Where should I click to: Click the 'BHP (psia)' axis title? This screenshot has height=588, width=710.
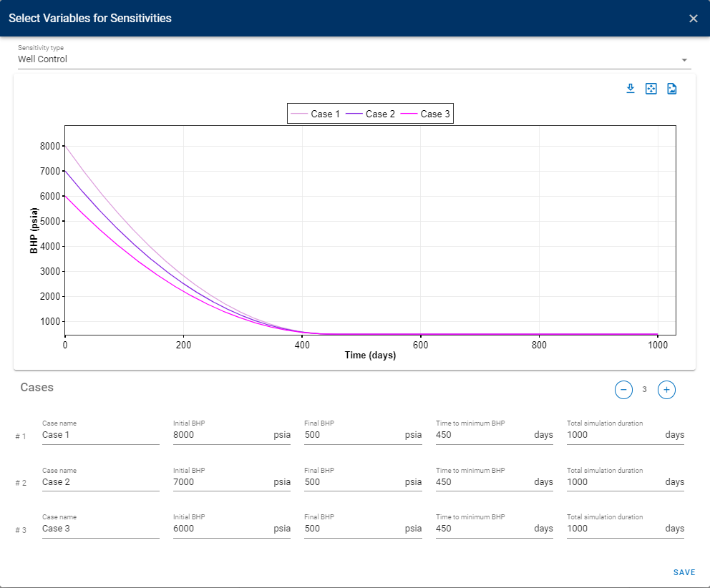coord(34,231)
